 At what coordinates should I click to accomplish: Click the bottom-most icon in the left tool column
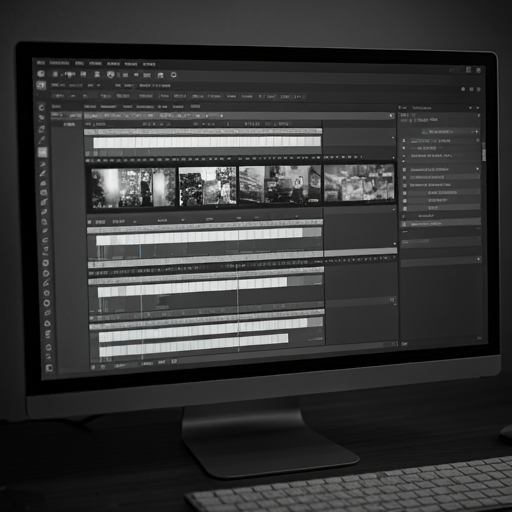(49, 368)
